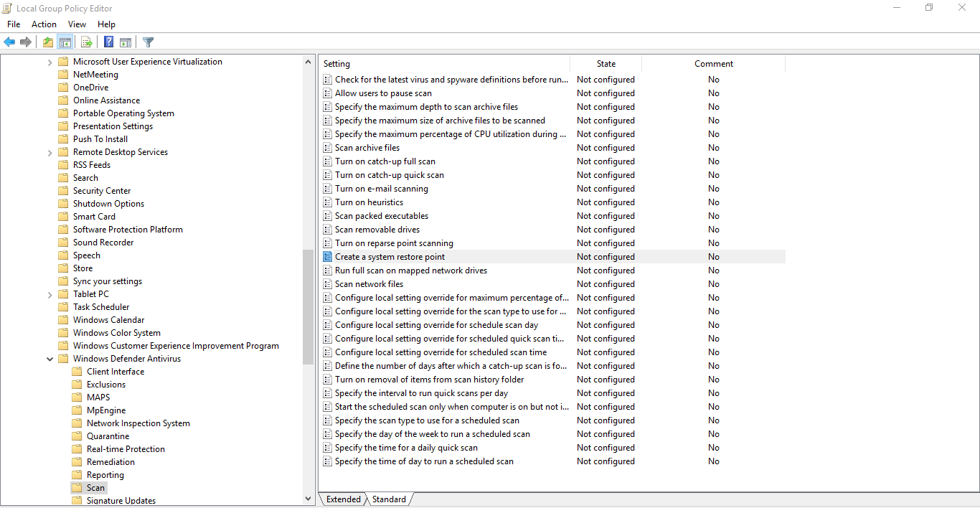Open help via the question mark toolbar icon
The image size is (980, 508).
point(108,42)
